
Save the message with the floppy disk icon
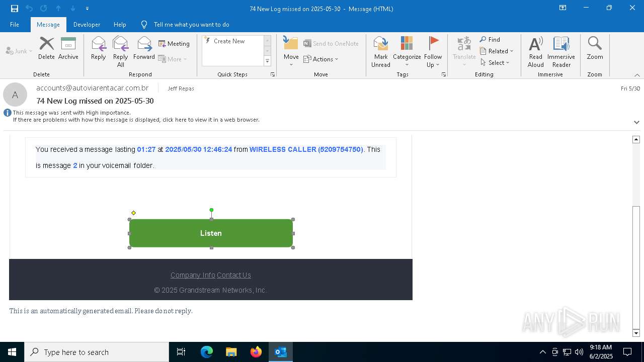pyautogui.click(x=14, y=9)
